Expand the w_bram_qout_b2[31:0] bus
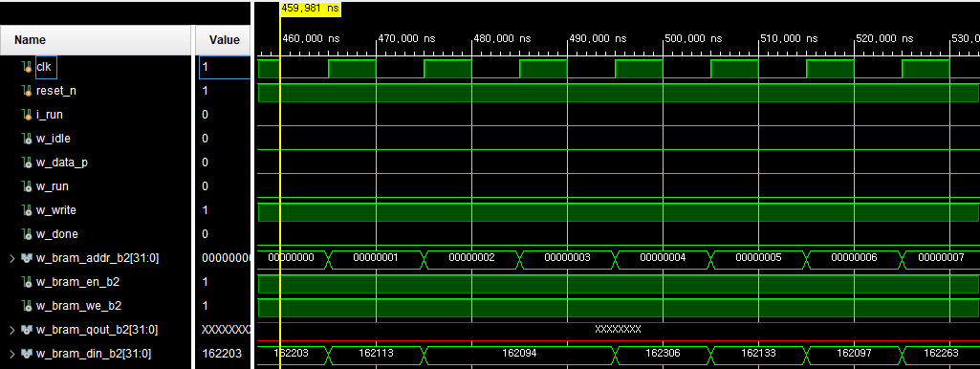The width and height of the screenshot is (980, 369). click(11, 330)
